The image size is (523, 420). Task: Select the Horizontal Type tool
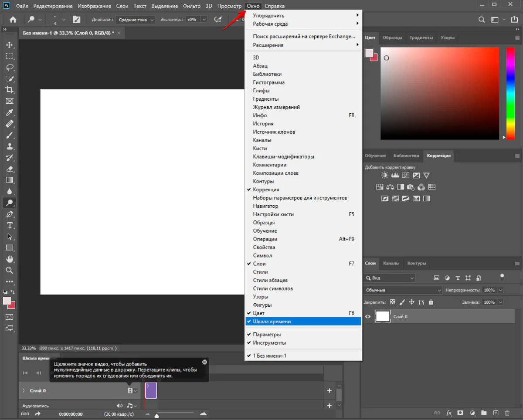click(9, 225)
